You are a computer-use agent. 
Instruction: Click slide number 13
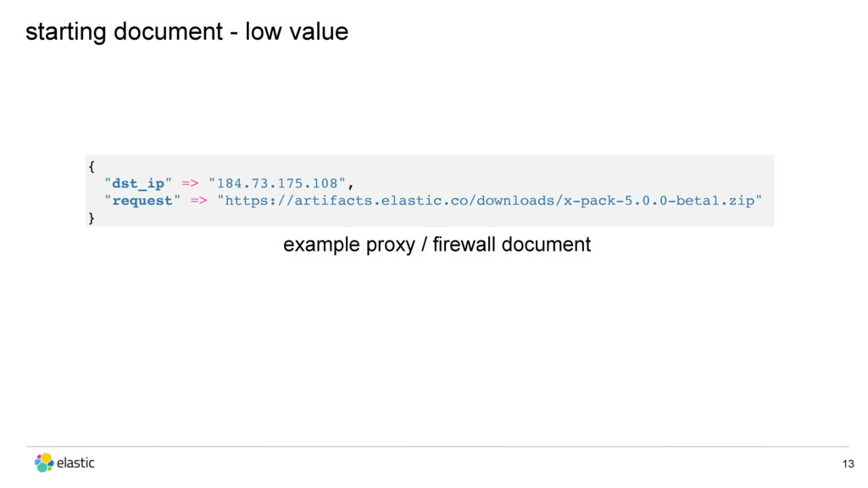coord(848,463)
